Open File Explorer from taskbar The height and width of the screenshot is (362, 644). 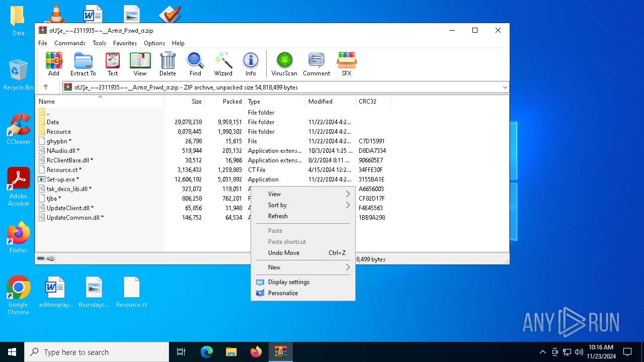[231, 352]
